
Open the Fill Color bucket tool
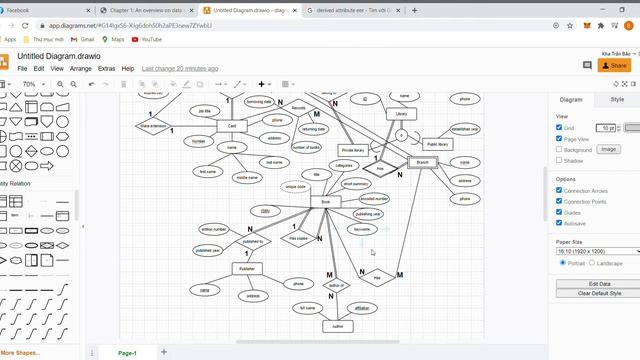pos(173,84)
